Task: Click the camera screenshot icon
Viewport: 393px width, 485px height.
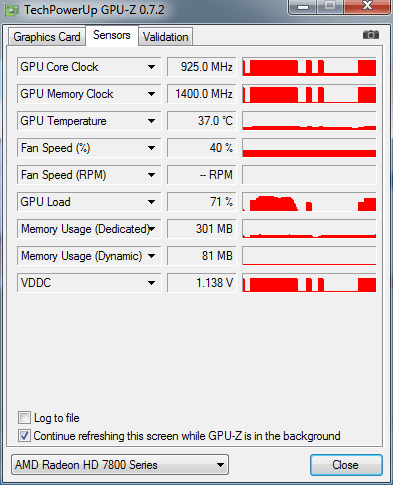Action: point(371,35)
